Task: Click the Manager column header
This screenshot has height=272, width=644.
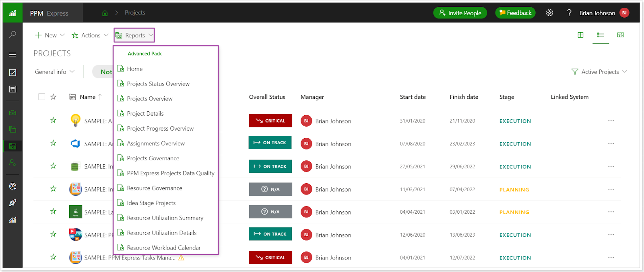Action: [x=312, y=97]
